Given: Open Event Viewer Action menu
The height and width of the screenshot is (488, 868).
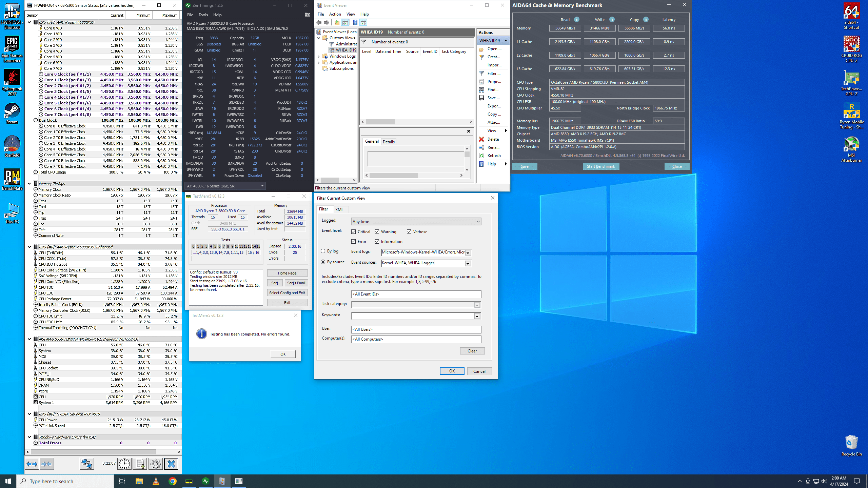Looking at the screenshot, I should pyautogui.click(x=335, y=14).
